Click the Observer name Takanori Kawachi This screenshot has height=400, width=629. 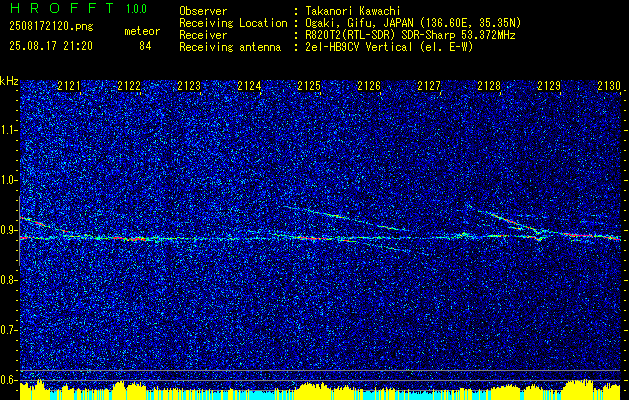click(352, 11)
